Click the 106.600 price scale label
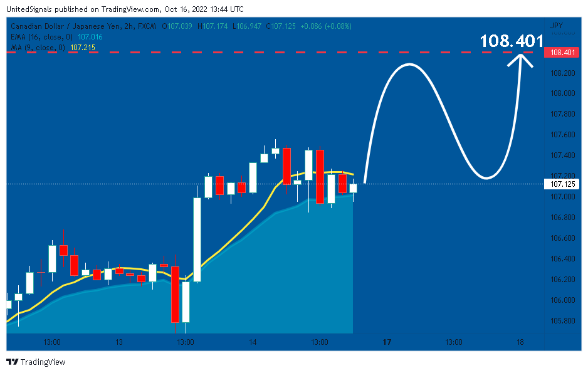The height and width of the screenshot is (373, 588). [x=562, y=238]
